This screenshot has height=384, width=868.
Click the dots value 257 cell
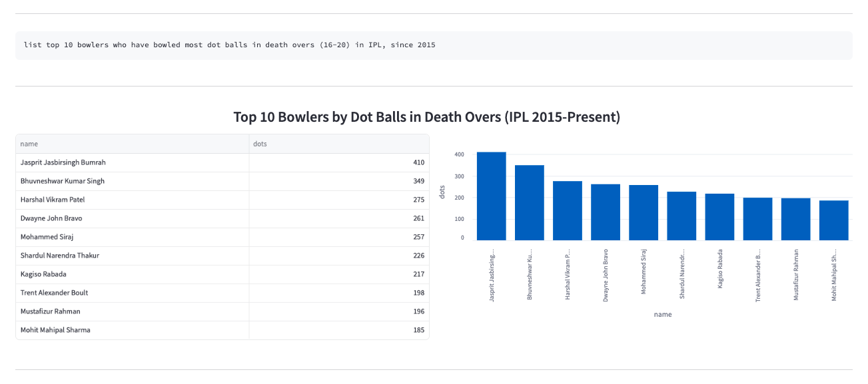click(x=339, y=237)
